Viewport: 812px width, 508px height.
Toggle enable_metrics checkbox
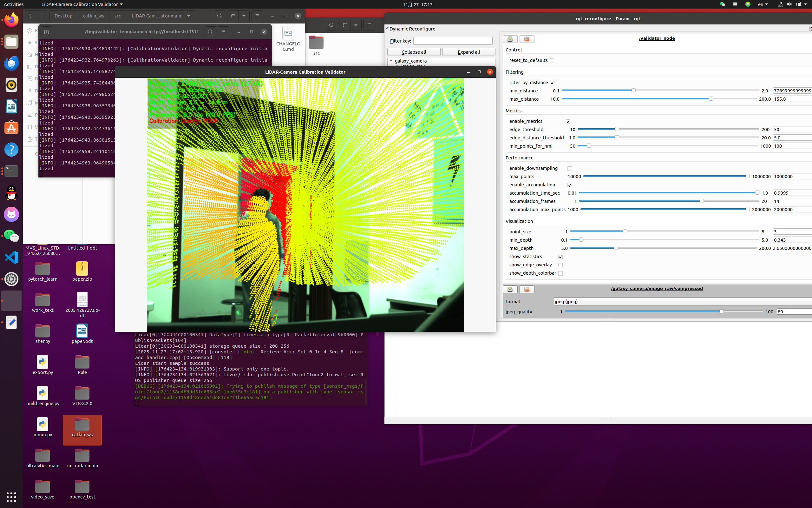coord(568,122)
